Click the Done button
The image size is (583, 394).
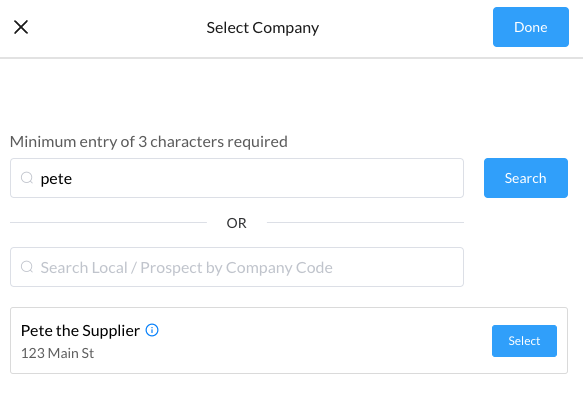coord(531,27)
